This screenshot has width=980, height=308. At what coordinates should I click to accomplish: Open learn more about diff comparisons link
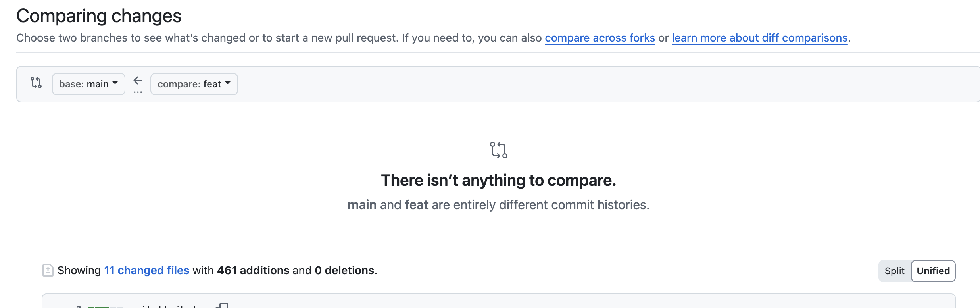point(760,38)
